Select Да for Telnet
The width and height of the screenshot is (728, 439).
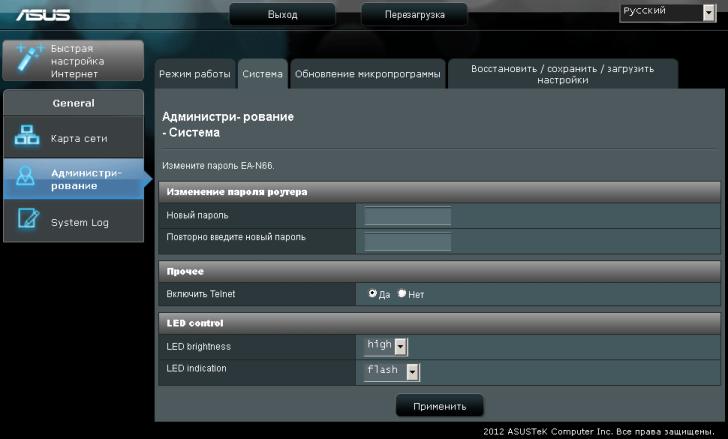(x=373, y=294)
